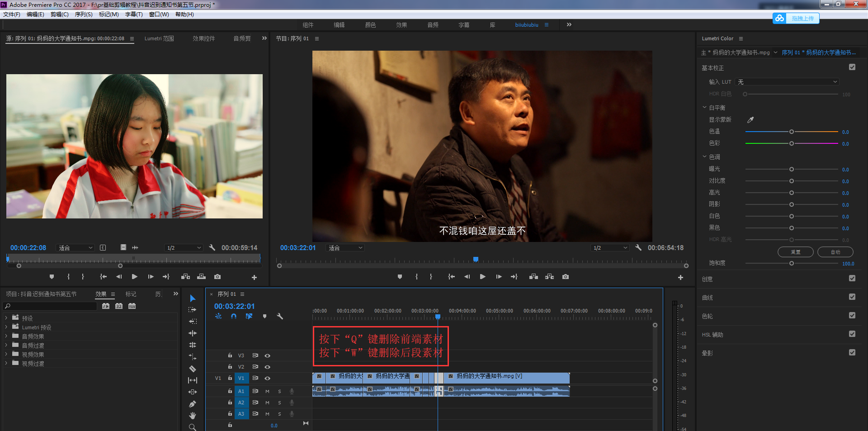Select the Track Select Backward tool
The image size is (868, 431).
[x=193, y=322]
